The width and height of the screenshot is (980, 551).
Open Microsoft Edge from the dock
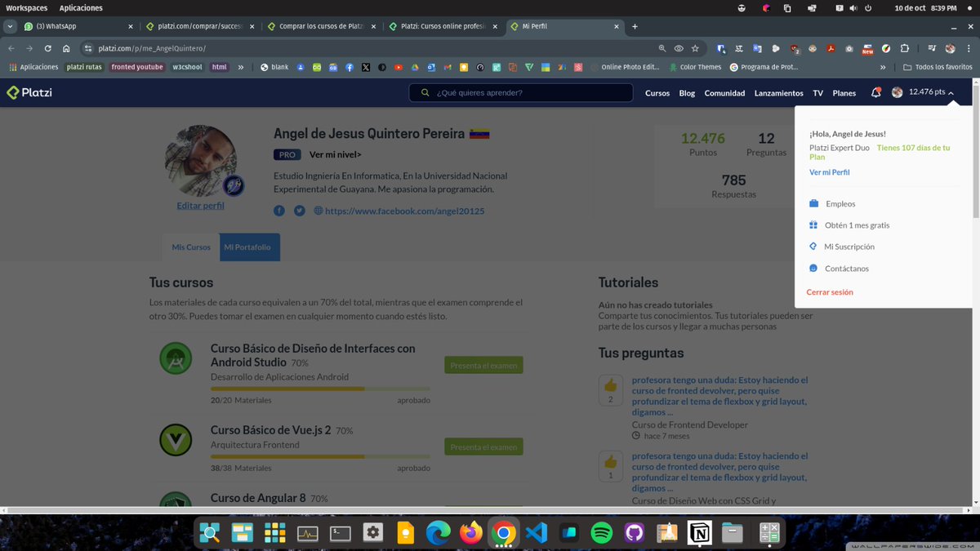(439, 534)
